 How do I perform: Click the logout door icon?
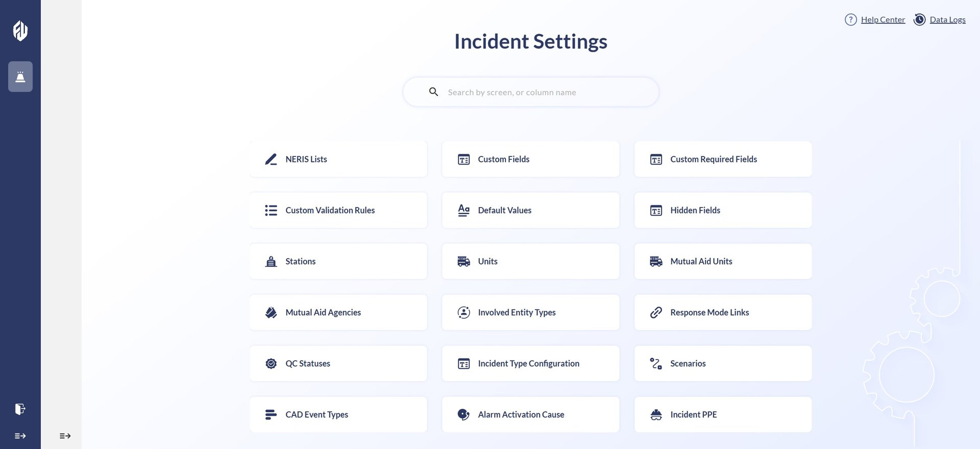click(x=20, y=409)
